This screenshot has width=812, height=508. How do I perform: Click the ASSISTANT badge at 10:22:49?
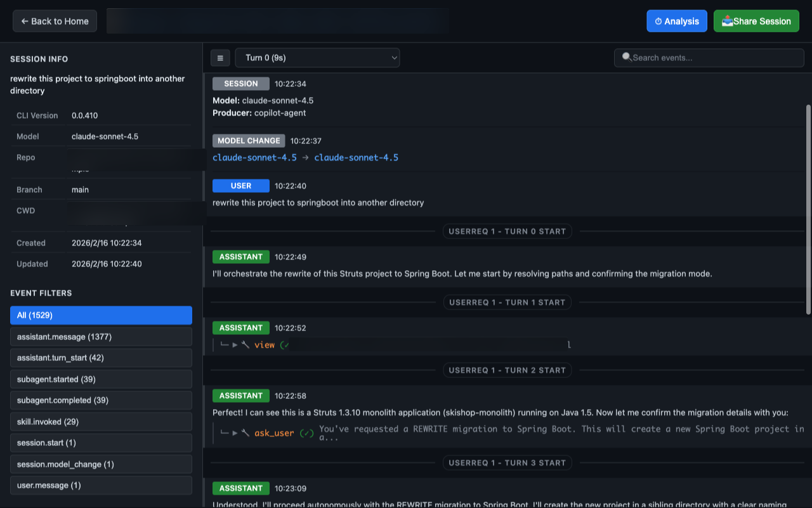(x=241, y=257)
